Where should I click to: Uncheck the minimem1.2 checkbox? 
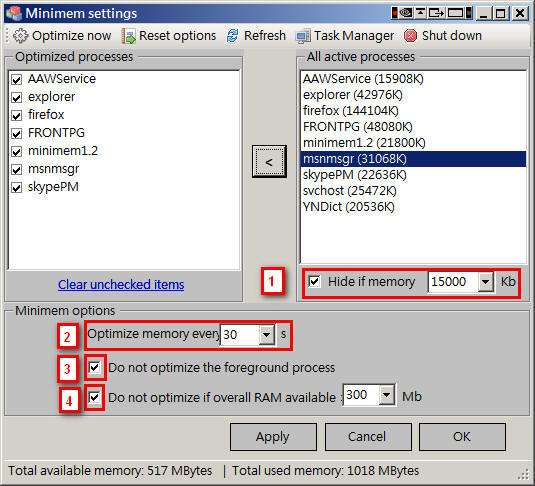[16, 151]
